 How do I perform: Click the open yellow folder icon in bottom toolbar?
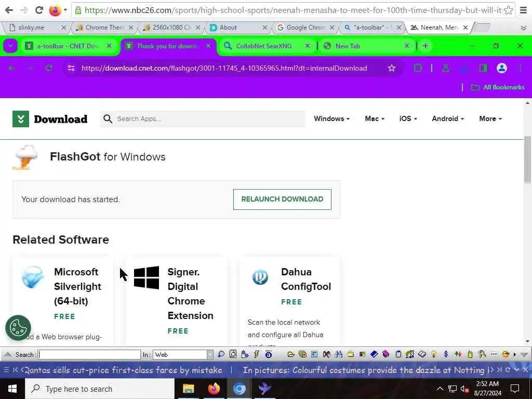pyautogui.click(x=291, y=354)
